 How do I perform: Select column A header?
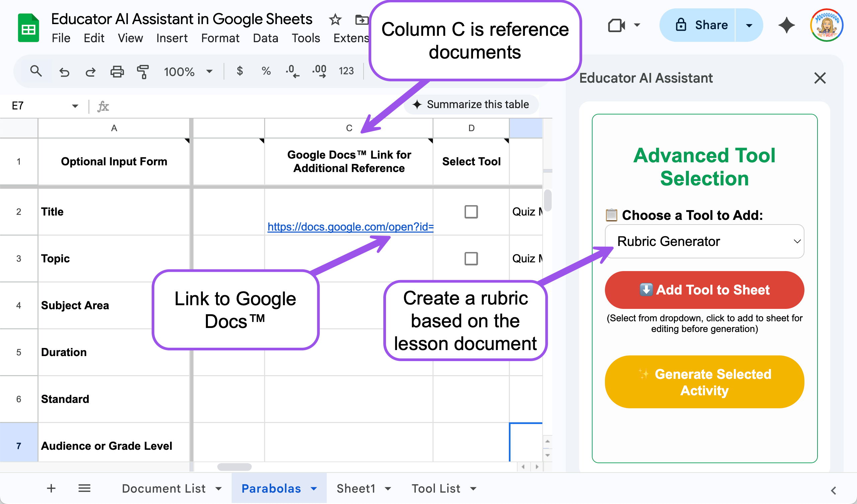click(113, 128)
